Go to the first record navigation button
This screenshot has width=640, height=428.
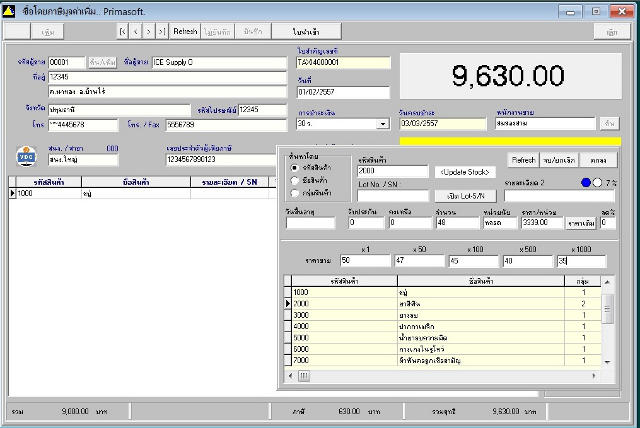click(122, 31)
